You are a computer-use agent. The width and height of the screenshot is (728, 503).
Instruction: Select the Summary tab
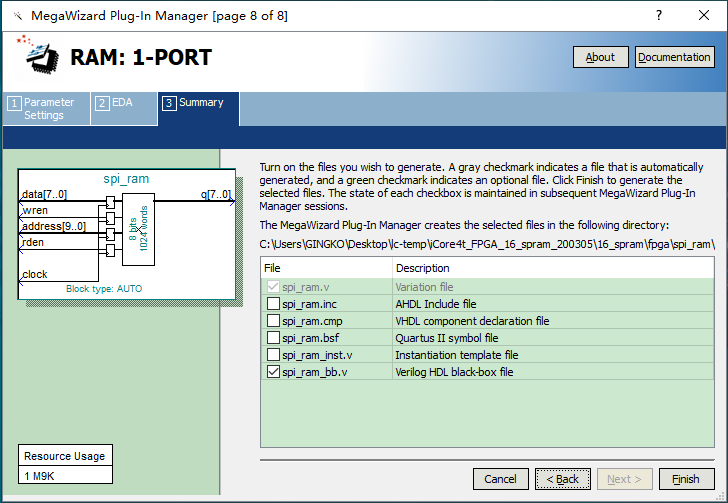[x=198, y=102]
